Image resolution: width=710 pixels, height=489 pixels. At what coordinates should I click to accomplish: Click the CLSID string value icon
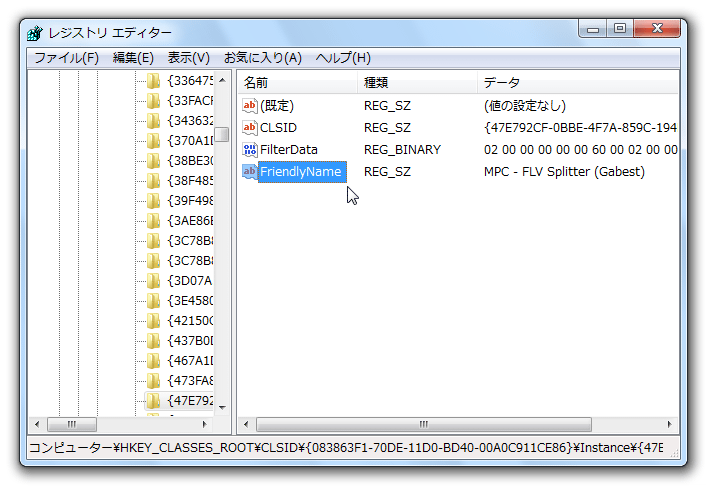249,128
